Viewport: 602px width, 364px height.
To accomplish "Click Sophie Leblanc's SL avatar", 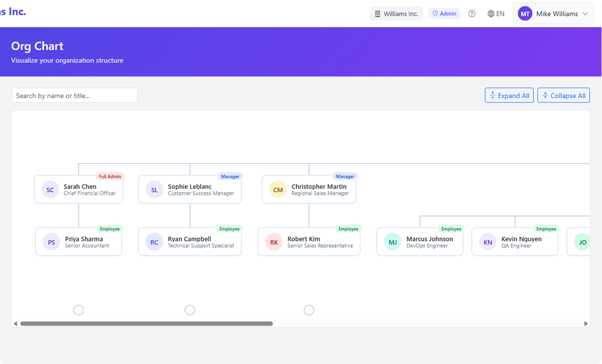I will [154, 189].
